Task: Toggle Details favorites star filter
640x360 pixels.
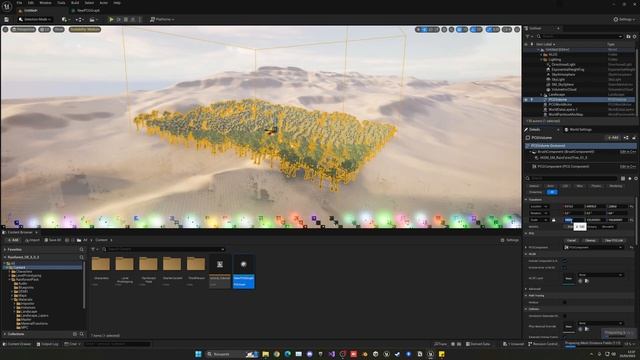Action: [x=630, y=178]
